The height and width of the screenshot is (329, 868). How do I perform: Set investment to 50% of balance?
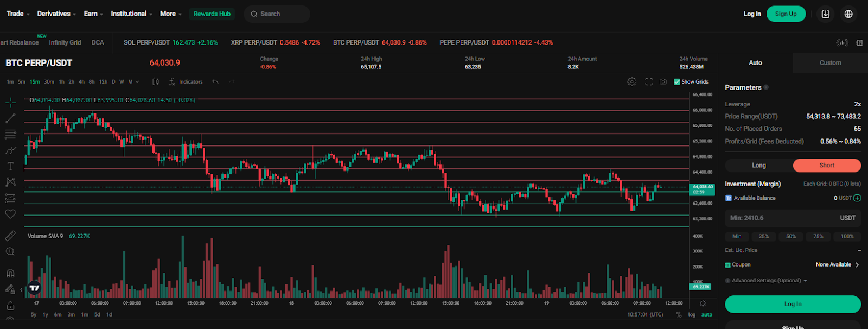coord(791,237)
